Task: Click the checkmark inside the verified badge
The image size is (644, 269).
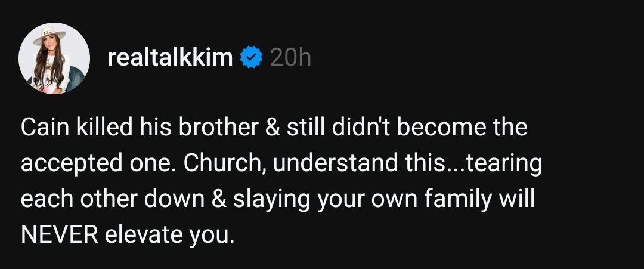Action: pos(251,58)
